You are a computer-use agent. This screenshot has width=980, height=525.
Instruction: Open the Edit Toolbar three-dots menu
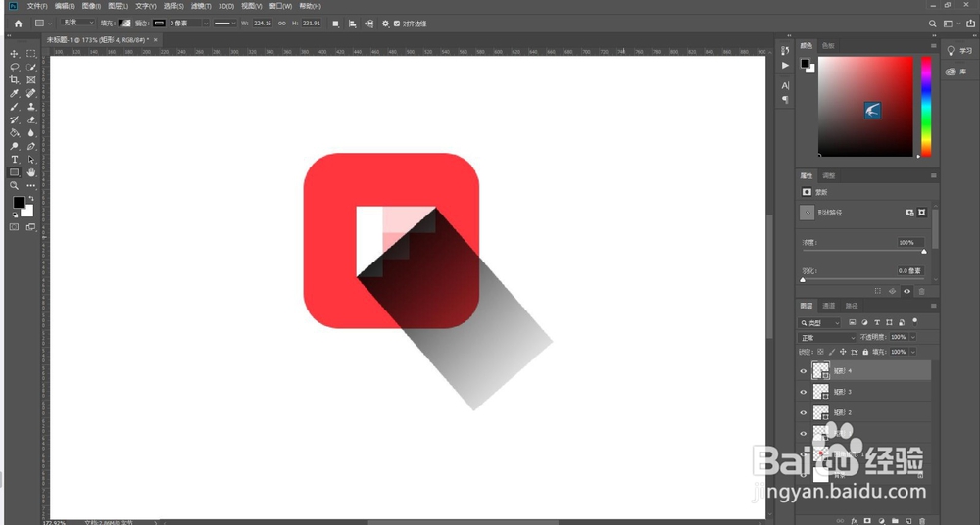31,186
